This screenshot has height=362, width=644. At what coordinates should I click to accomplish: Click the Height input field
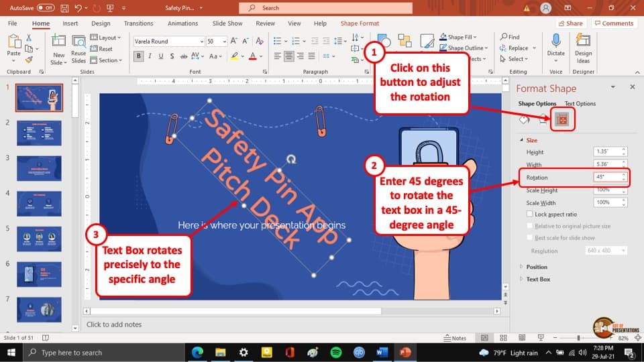pyautogui.click(x=608, y=152)
